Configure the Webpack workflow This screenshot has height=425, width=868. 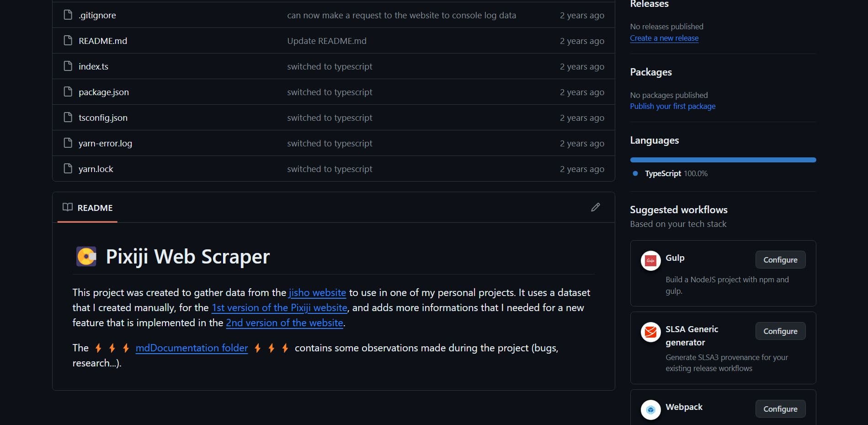(x=780, y=409)
